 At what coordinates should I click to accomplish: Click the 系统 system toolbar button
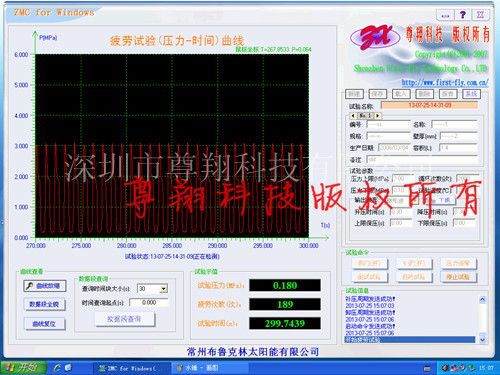(x=471, y=94)
